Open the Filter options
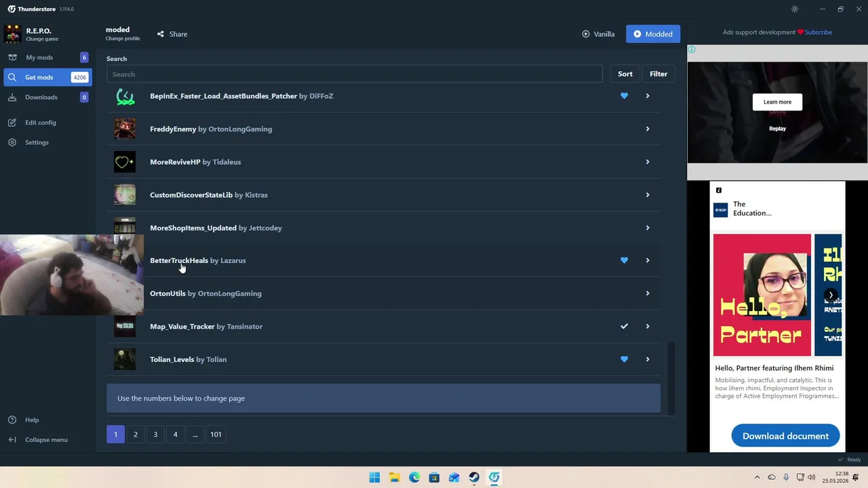This screenshot has height=488, width=868. (658, 74)
